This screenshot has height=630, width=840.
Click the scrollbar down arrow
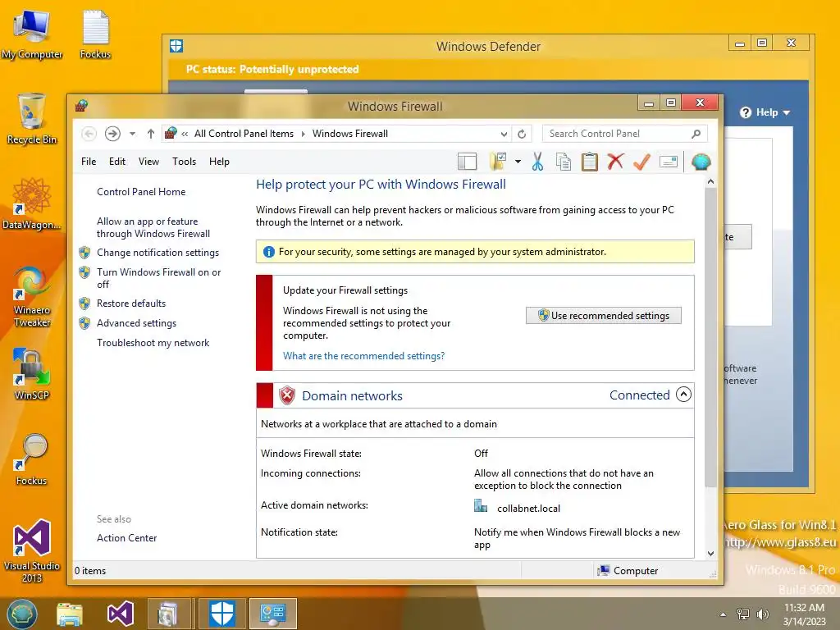click(x=711, y=554)
